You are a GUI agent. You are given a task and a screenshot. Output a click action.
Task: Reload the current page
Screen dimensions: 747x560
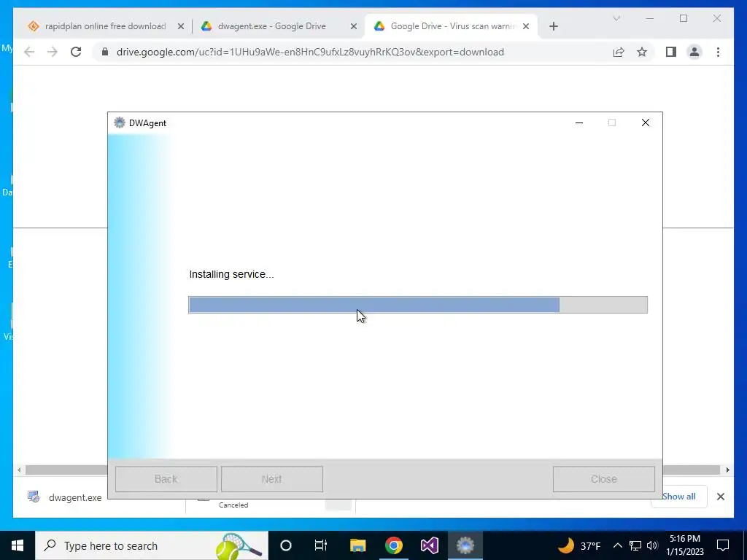click(x=76, y=52)
